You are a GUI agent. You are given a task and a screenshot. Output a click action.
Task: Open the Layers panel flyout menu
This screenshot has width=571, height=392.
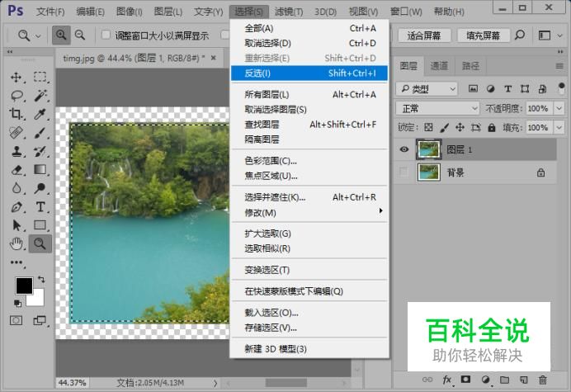559,66
